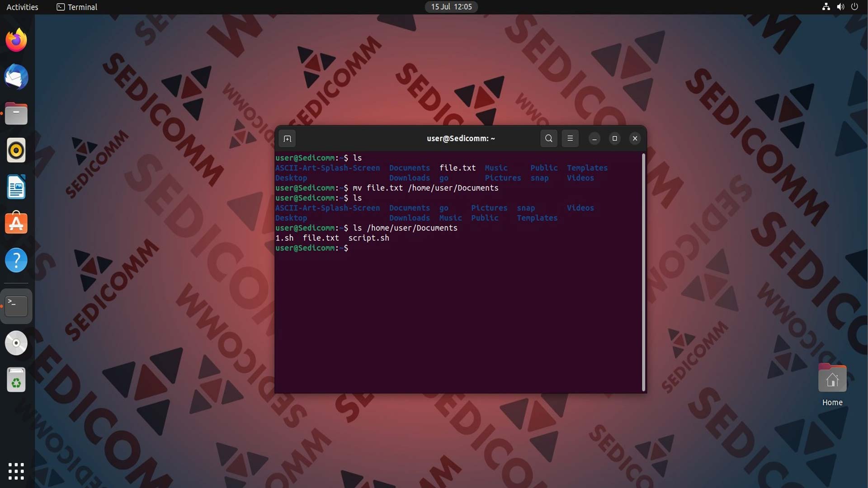This screenshot has width=868, height=488.
Task: Click the last empty terminal prompt
Action: pos(312,248)
